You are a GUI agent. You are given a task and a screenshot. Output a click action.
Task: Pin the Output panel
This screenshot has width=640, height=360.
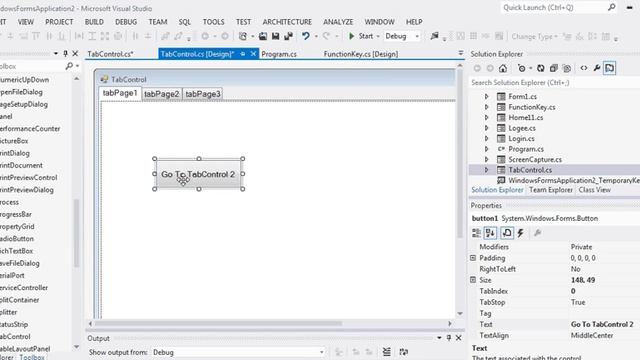point(449,338)
